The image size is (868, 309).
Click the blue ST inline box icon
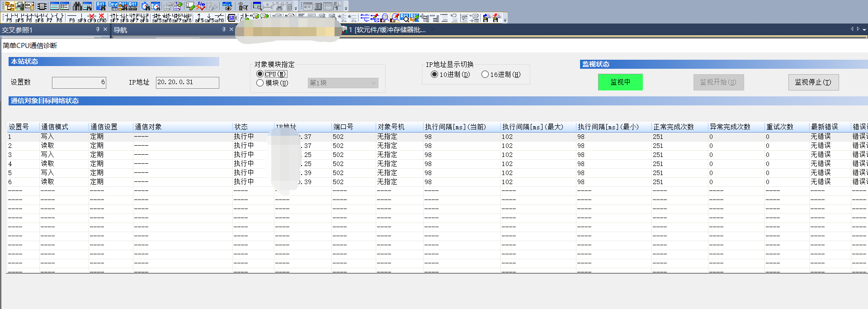point(232,18)
